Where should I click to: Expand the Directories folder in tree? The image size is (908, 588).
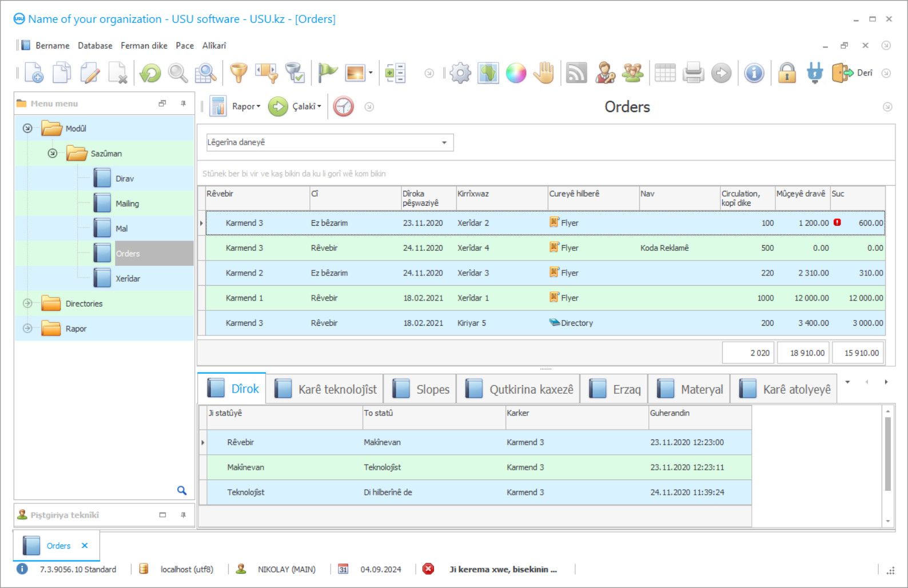coord(27,303)
